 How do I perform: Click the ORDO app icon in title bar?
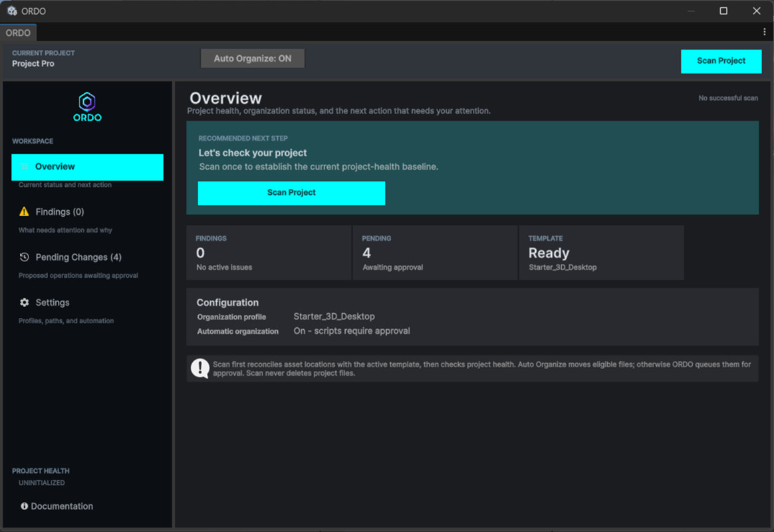[12, 11]
